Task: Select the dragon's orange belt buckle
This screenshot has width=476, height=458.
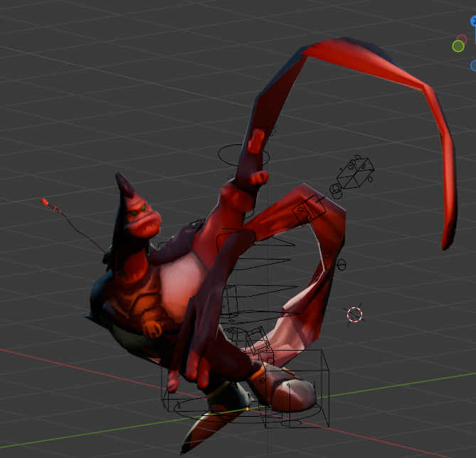Action: tap(152, 329)
